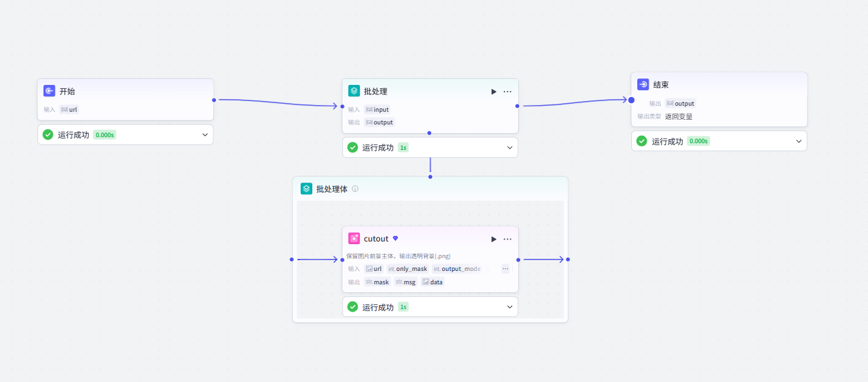Expand the 结束 node run result
This screenshot has height=382, width=868.
click(798, 141)
